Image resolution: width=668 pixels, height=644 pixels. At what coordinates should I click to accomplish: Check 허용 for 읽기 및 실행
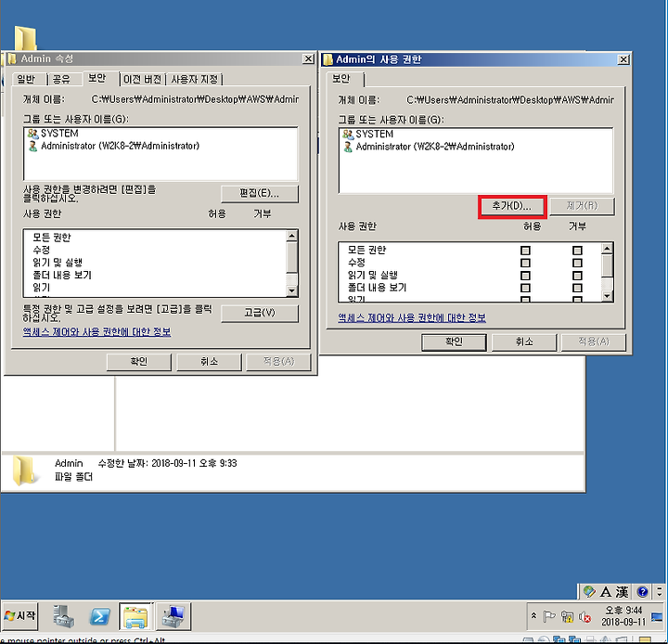point(525,276)
